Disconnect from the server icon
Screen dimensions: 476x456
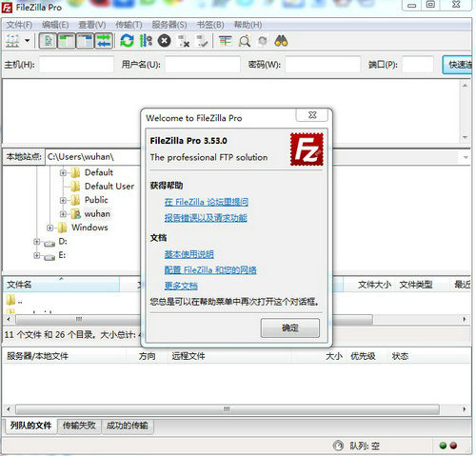[x=183, y=41]
